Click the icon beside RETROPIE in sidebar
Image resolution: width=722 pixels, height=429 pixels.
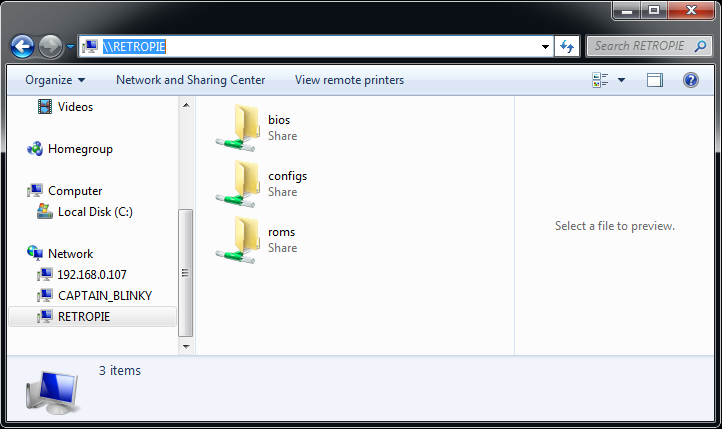[x=45, y=317]
